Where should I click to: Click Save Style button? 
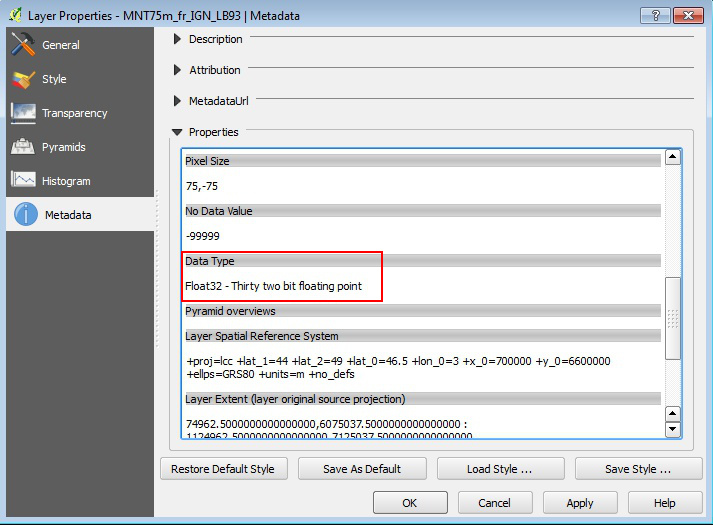tap(638, 469)
